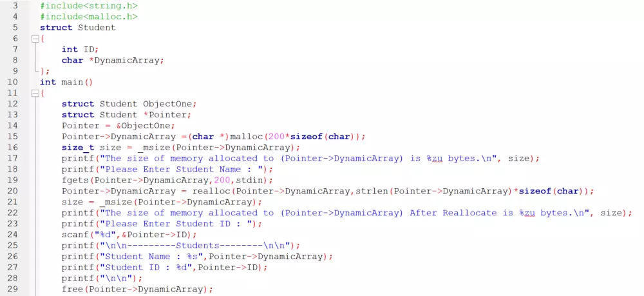Click the 'int main()' line

tap(66, 82)
